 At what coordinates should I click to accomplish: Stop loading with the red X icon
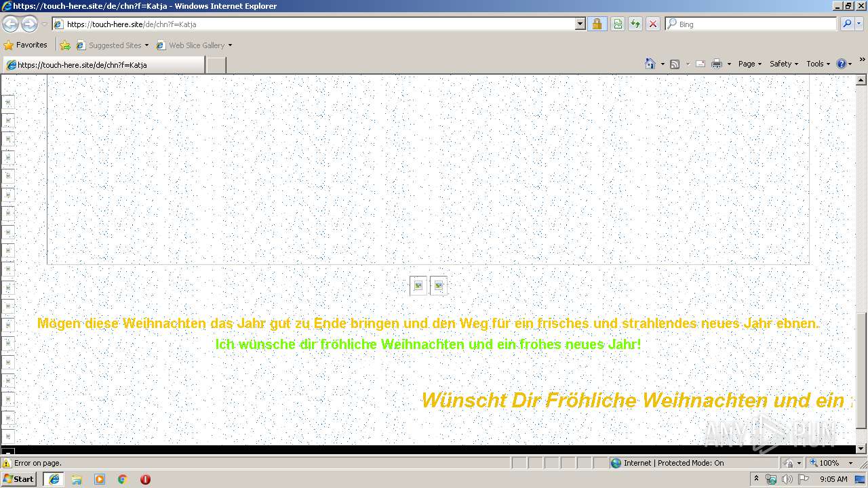[653, 24]
